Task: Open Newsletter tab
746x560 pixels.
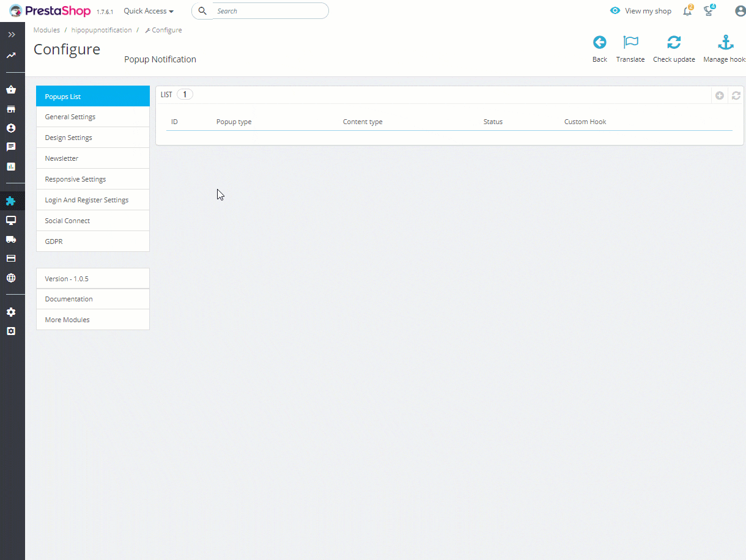Action: click(93, 158)
